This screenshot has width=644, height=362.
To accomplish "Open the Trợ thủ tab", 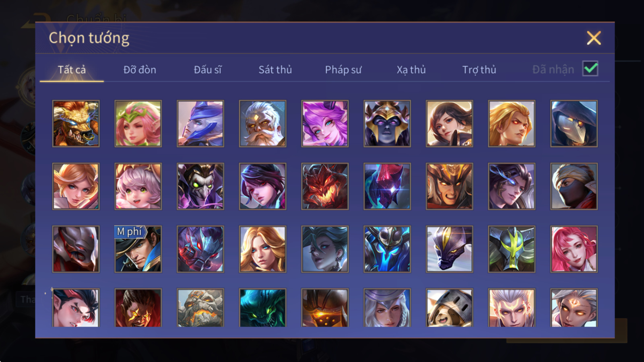I will point(479,70).
